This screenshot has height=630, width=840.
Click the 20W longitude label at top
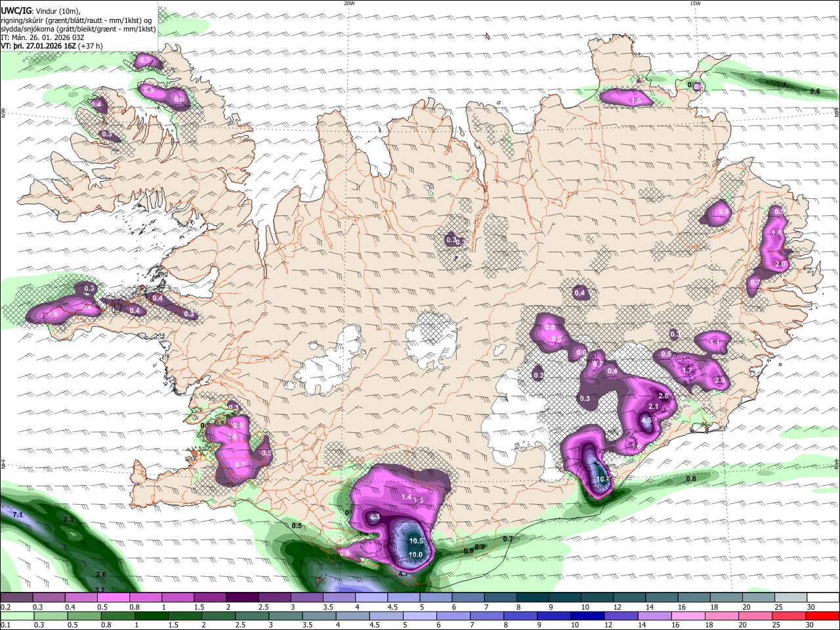click(x=349, y=3)
